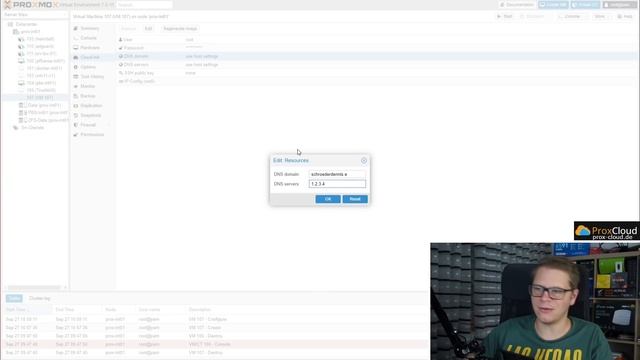
Task: Click the Proxmox logo
Action: (x=31, y=5)
